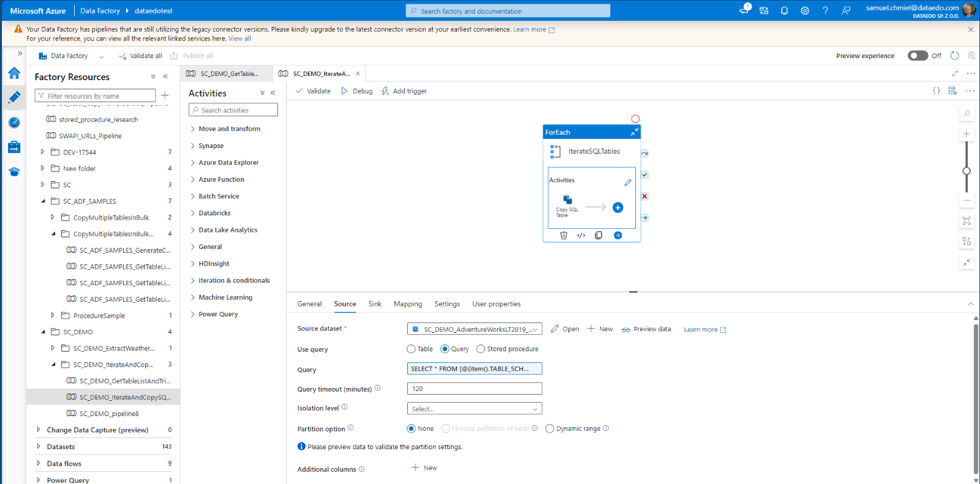
Task: Switch to Sink tab
Action: [375, 304]
